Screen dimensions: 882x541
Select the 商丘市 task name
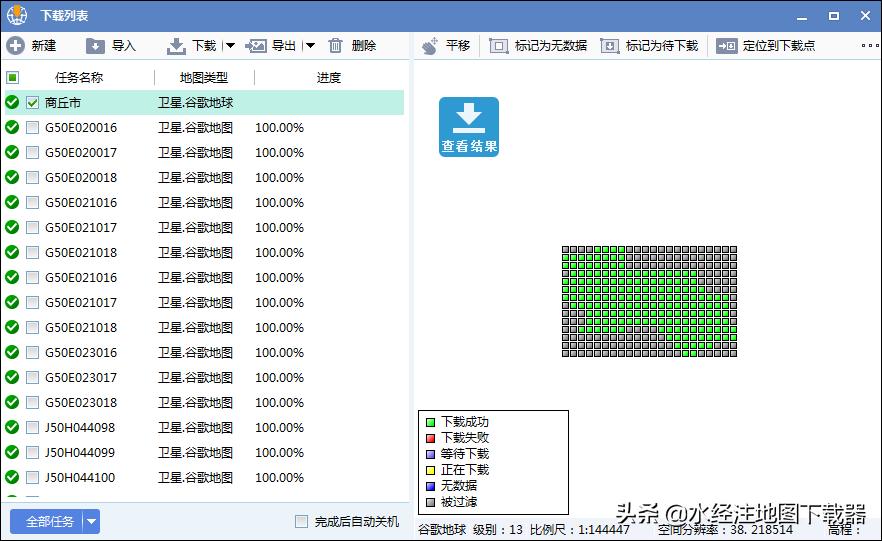click(x=63, y=103)
